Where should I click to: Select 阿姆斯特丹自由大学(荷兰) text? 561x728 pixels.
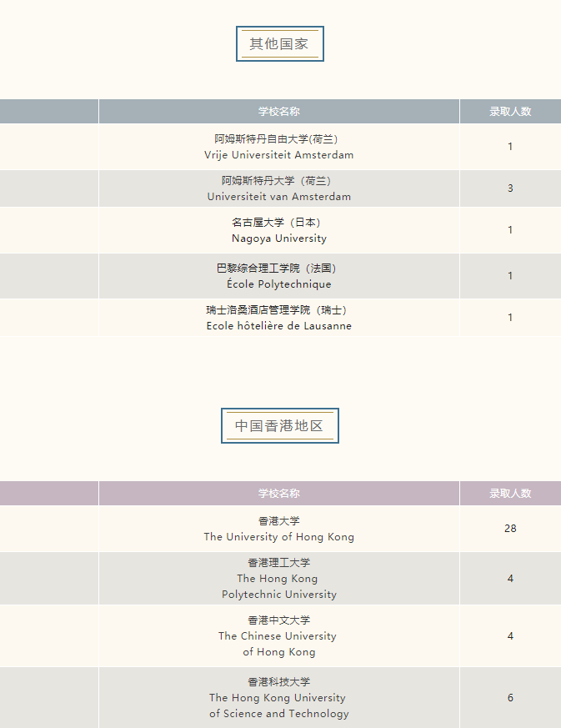coord(277,138)
